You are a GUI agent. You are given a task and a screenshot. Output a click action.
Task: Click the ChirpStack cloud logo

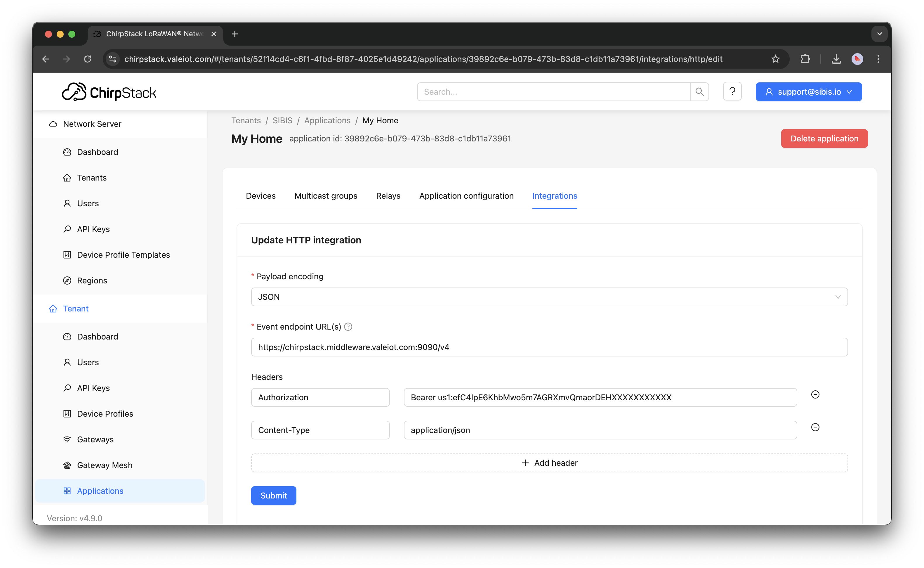tap(74, 91)
